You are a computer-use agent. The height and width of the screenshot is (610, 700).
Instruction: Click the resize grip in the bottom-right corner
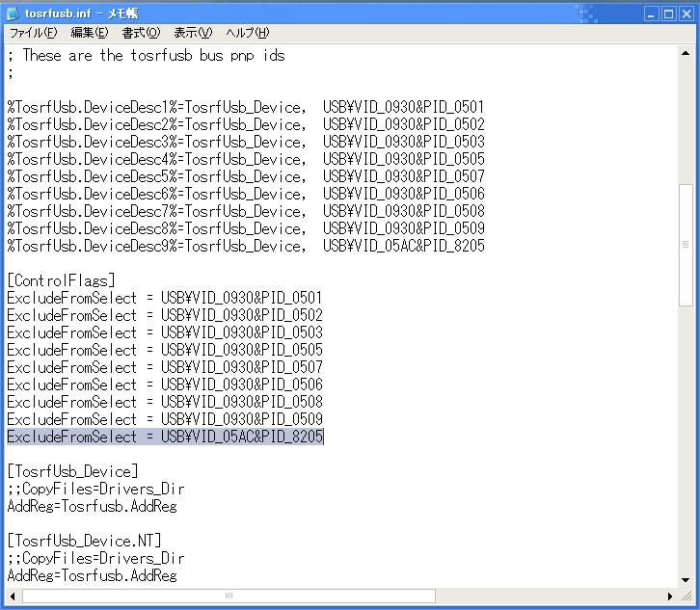pyautogui.click(x=687, y=597)
